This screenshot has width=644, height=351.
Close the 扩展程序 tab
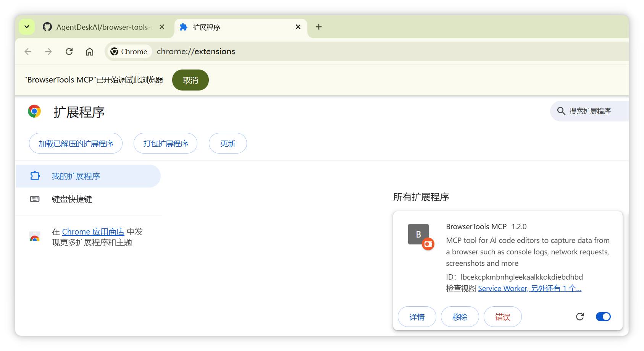click(298, 27)
